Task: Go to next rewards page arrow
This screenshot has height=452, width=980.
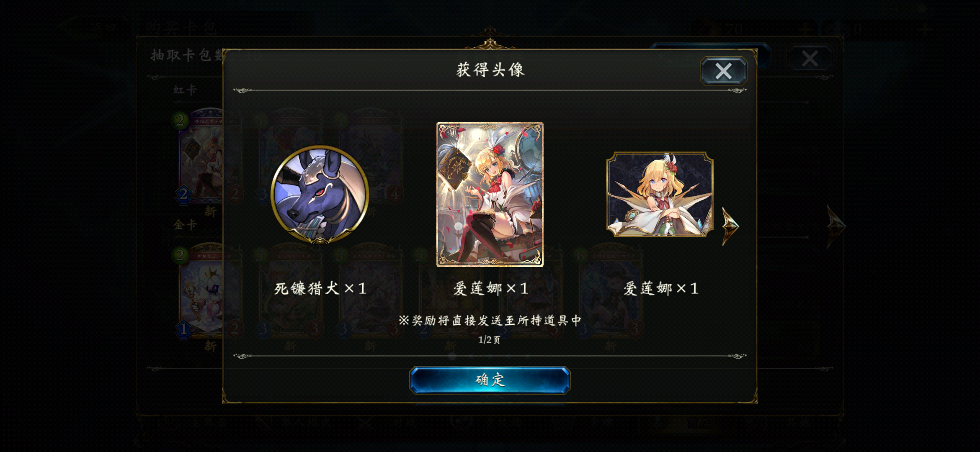Action: coord(730,226)
